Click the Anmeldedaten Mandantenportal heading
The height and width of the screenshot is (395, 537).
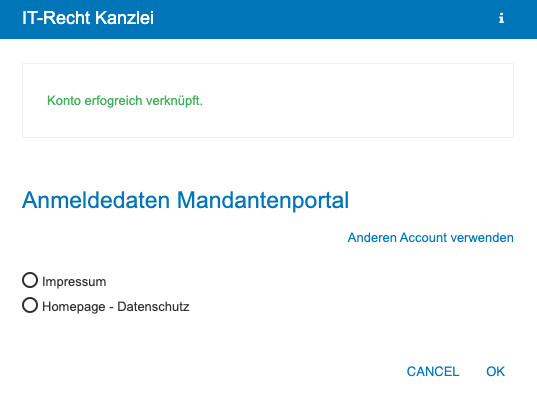pos(185,200)
